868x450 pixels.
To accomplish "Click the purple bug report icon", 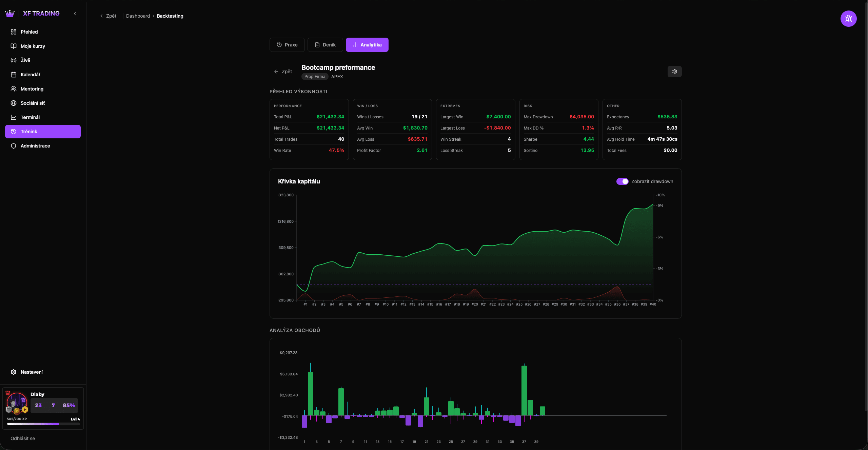I will coord(848,19).
